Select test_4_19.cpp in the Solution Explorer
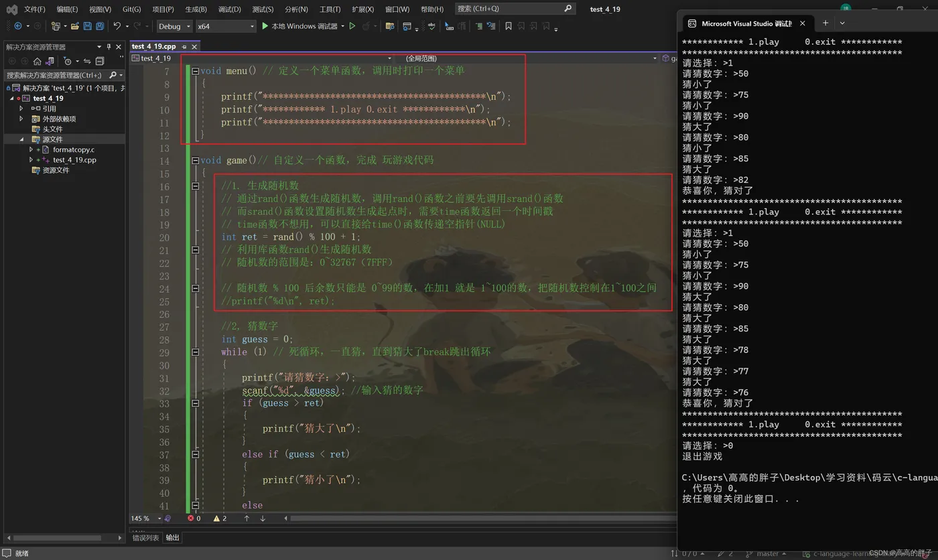The height and width of the screenshot is (560, 938). click(74, 160)
